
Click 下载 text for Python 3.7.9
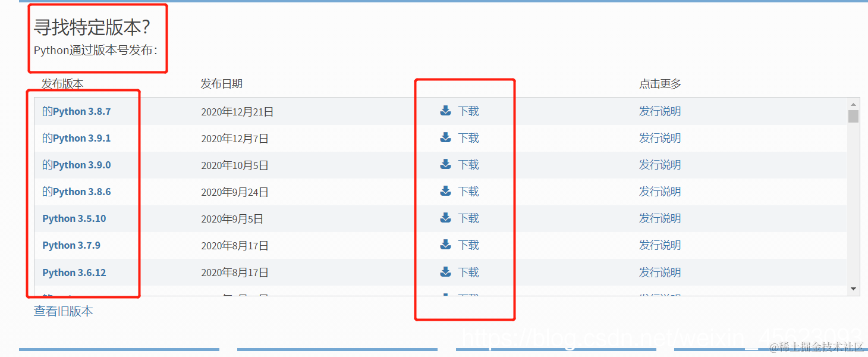[x=468, y=245]
